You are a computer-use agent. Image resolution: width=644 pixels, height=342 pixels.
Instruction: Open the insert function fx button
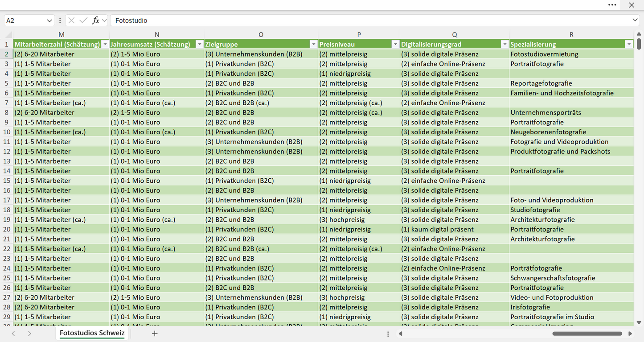coord(95,21)
